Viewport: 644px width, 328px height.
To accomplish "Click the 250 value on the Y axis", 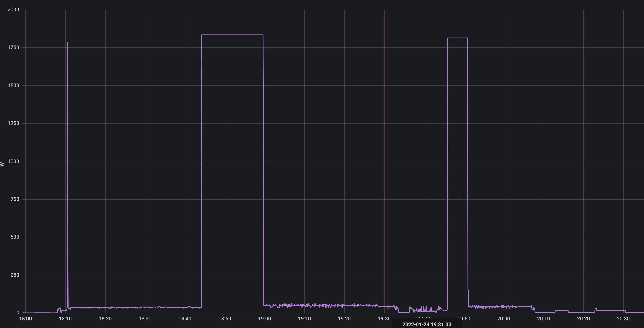I will 15,275.
